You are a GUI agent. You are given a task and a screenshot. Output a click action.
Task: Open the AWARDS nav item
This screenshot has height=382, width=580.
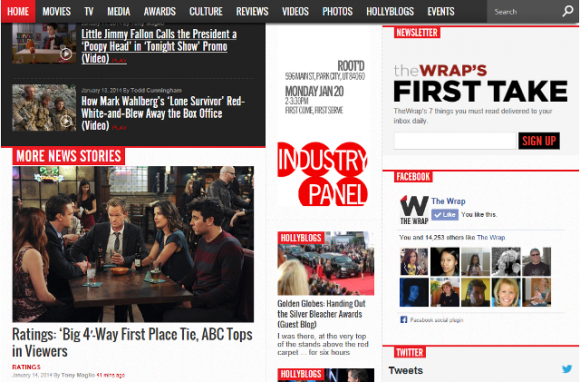tap(160, 11)
